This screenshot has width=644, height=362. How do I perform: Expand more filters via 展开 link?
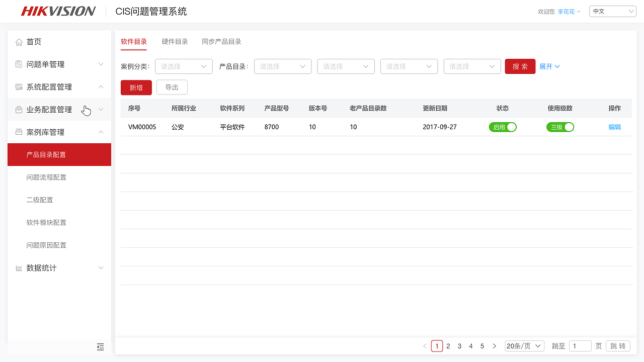549,66
